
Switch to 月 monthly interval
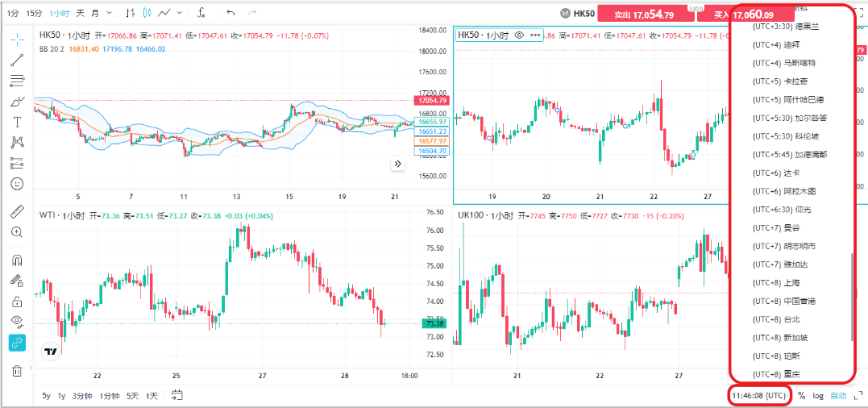[96, 13]
